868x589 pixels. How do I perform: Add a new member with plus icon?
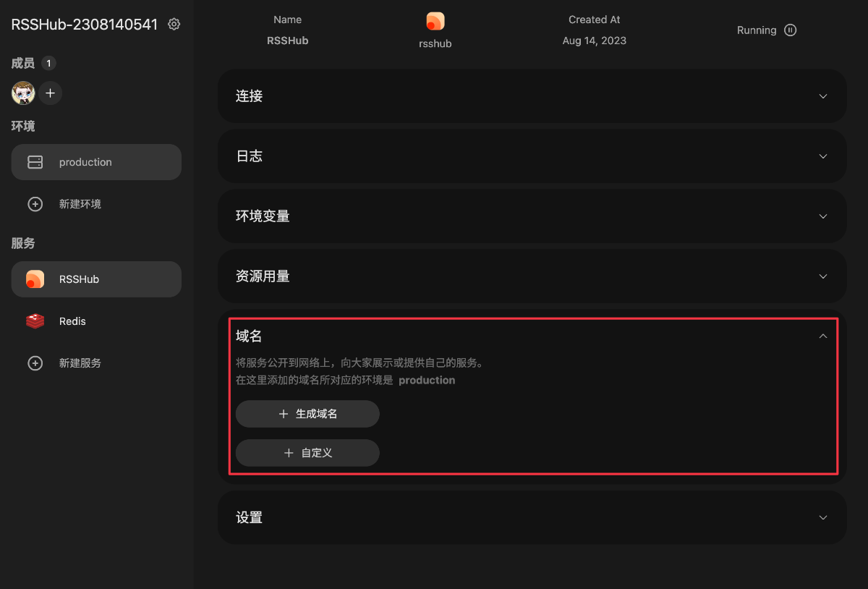click(50, 93)
